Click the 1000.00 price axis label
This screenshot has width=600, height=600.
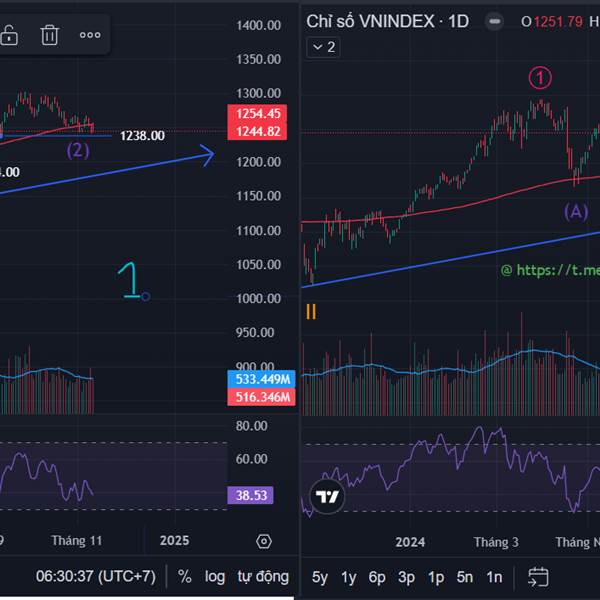[x=258, y=298]
